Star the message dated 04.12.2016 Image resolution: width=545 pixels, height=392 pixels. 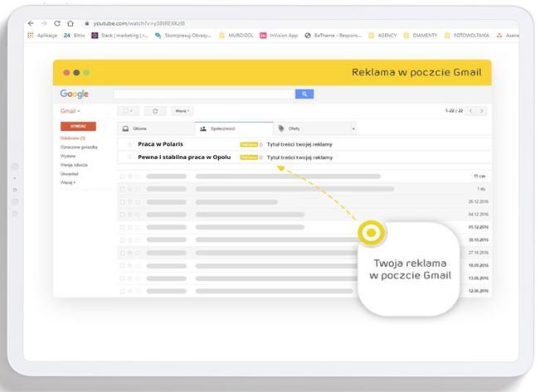pos(130,215)
